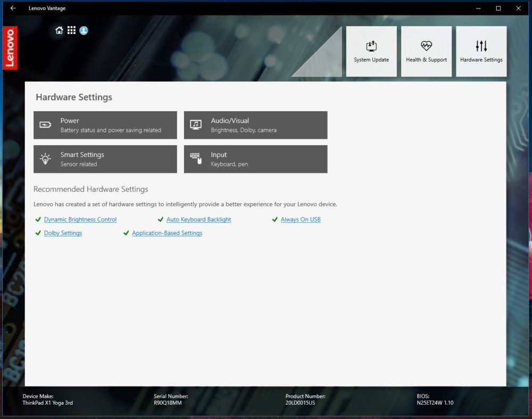Open Always On USB link
This screenshot has height=419, width=532.
point(301,219)
